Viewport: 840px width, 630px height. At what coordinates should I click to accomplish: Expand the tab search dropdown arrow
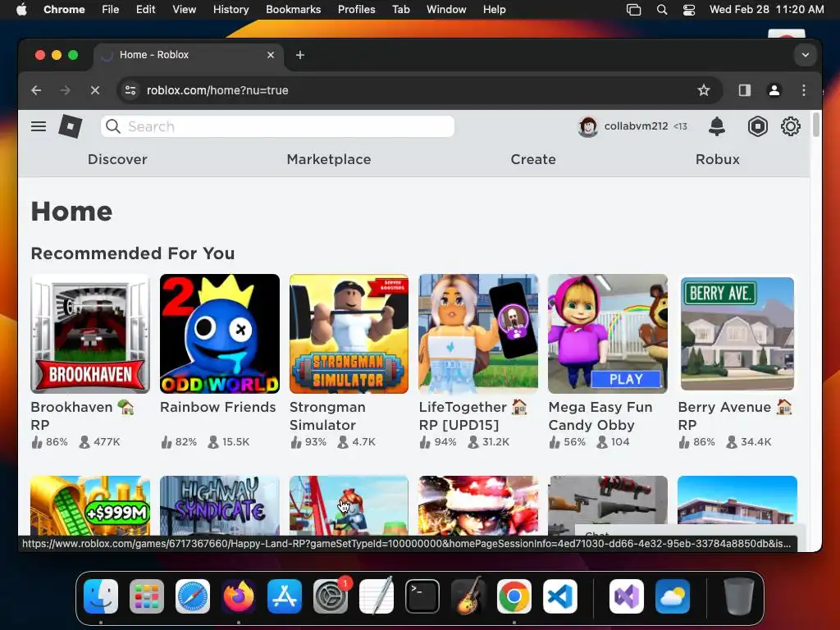tap(805, 55)
